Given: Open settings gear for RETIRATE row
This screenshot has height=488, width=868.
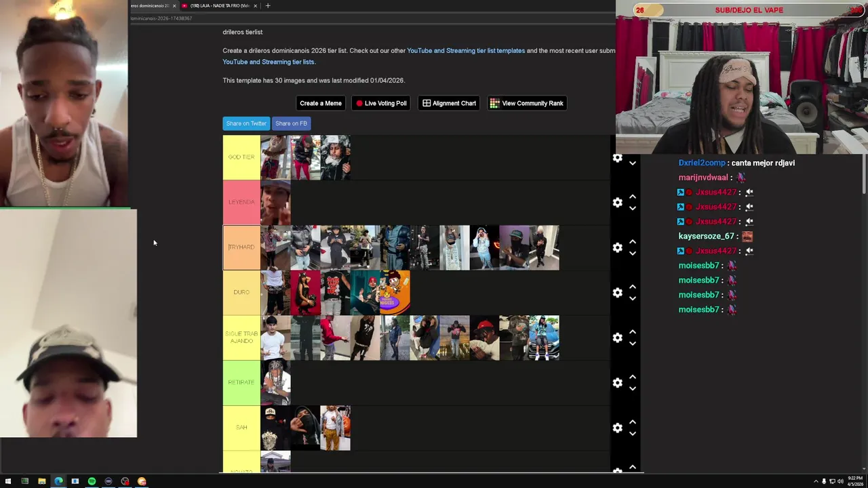Looking at the screenshot, I should (x=617, y=383).
